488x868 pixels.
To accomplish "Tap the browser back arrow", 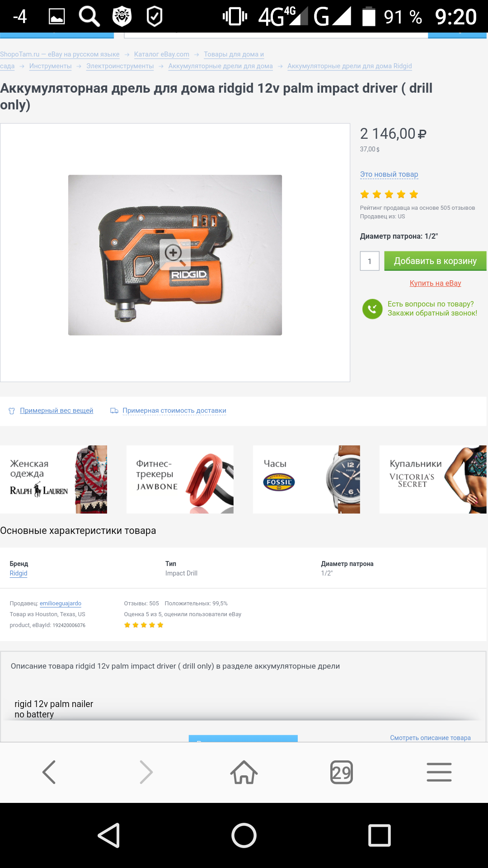I will (49, 772).
